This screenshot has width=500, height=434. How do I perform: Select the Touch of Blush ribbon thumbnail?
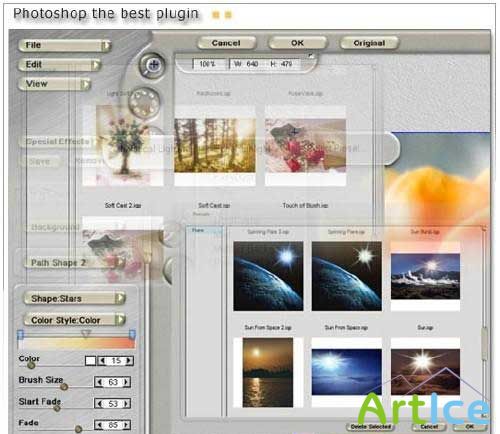305,146
